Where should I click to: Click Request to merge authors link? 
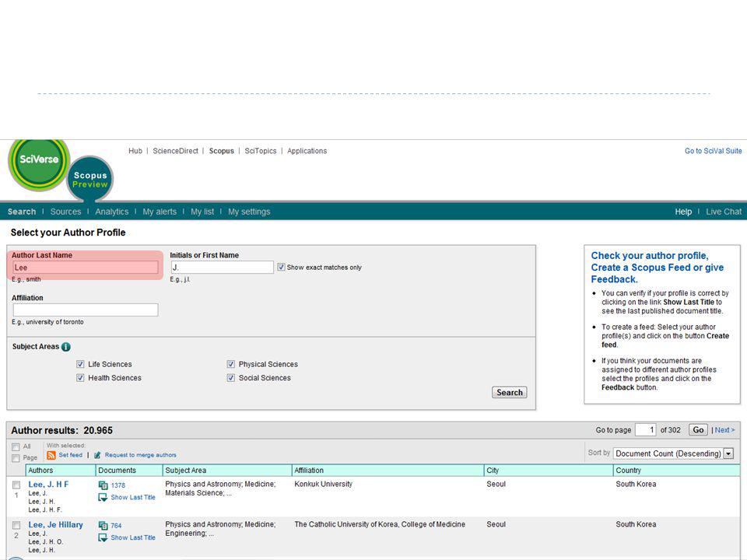tap(141, 455)
